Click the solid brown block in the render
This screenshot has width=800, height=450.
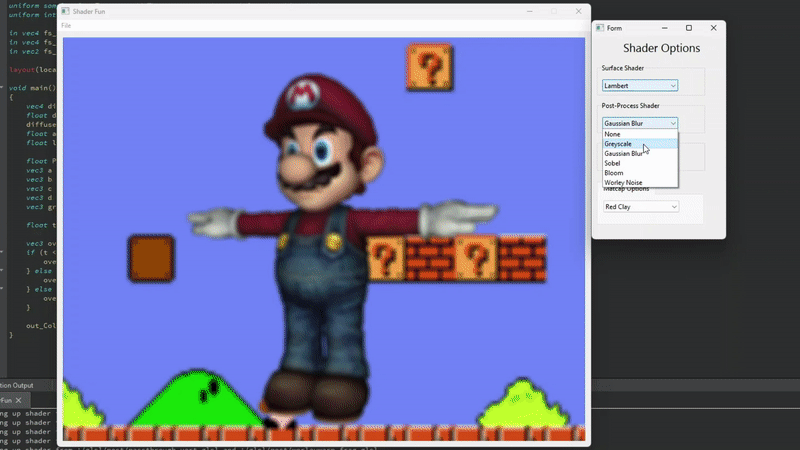coord(151,258)
